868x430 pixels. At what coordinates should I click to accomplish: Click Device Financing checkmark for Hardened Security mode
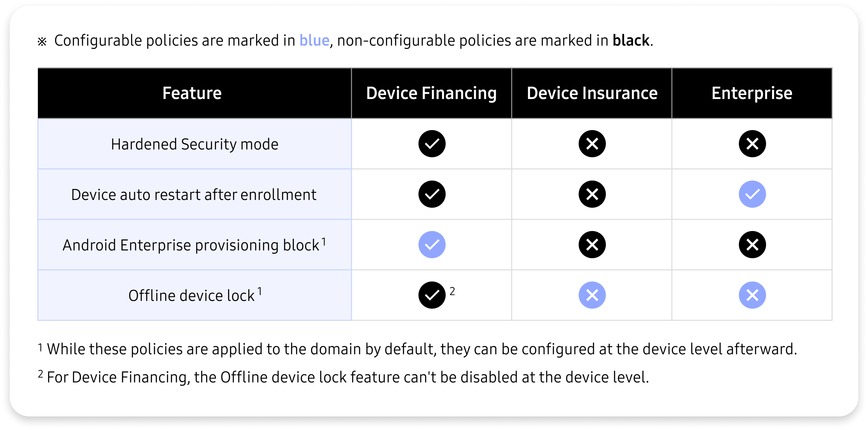(x=432, y=144)
